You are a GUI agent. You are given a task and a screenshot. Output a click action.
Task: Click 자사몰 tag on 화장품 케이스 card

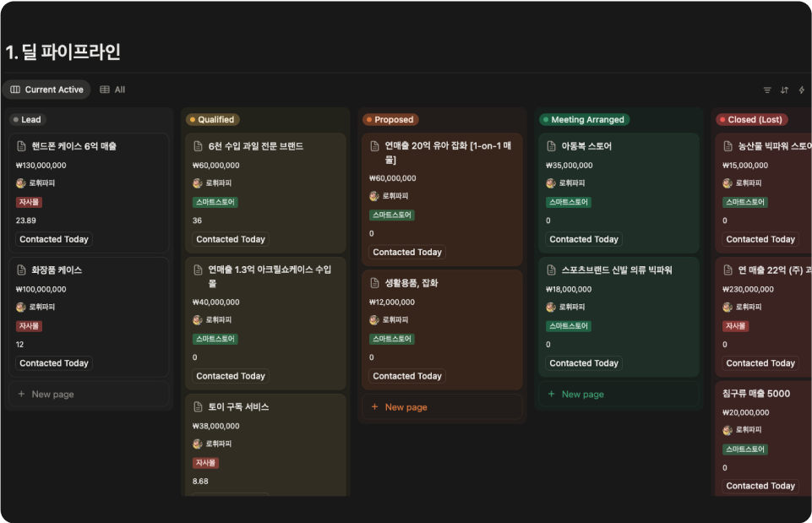(x=29, y=326)
